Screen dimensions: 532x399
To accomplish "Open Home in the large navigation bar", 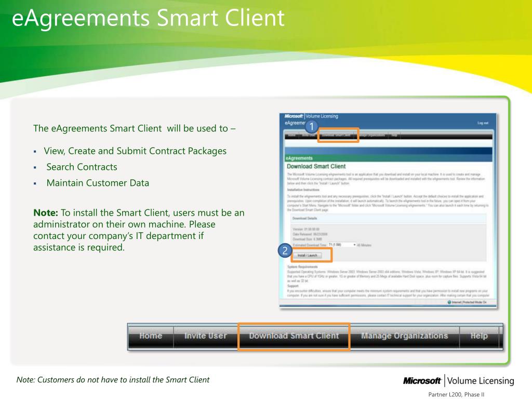I will (x=151, y=336).
